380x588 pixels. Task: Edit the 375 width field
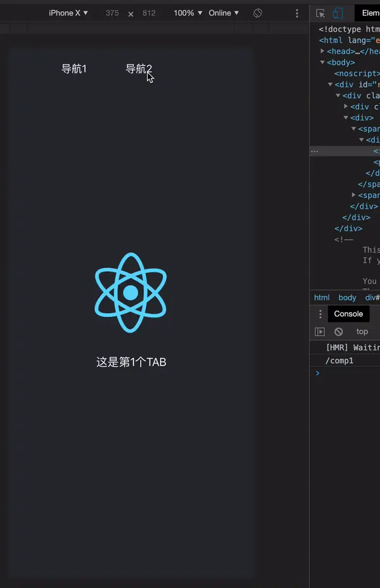click(112, 13)
